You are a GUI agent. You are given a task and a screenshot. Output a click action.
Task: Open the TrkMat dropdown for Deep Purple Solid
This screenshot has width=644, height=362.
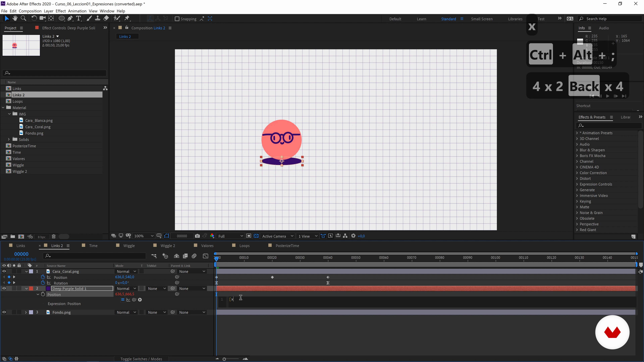point(156,288)
